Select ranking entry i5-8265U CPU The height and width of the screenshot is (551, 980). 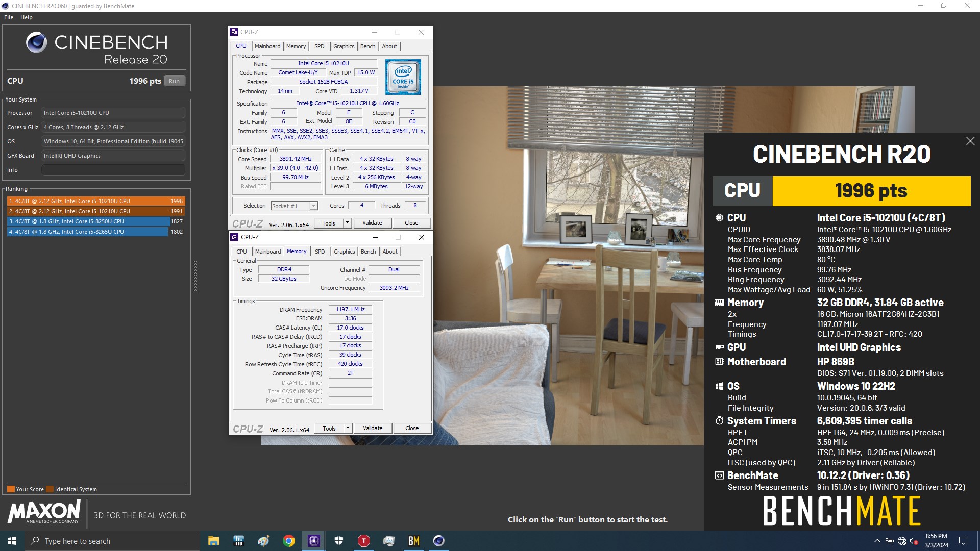click(x=96, y=232)
